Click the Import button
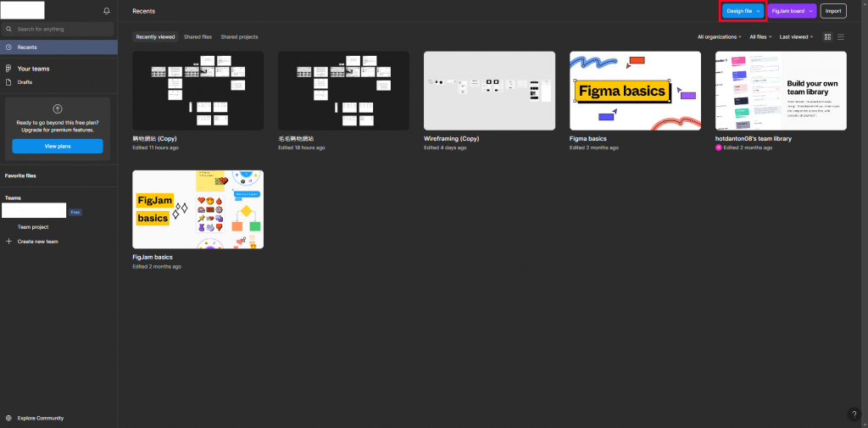Screen dimensions: 868x428 pos(833,11)
